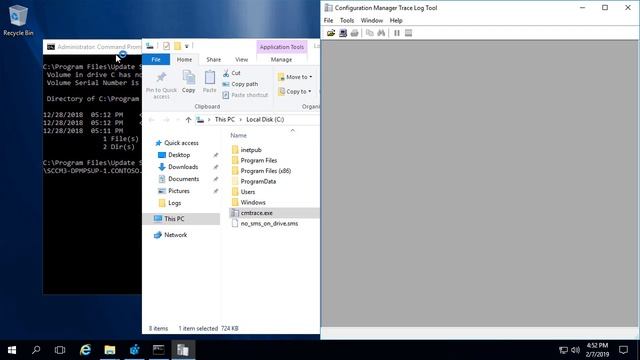This screenshot has height=360, width=640.
Task: Click the Print icon in CMTrace toolbar
Action: point(354,33)
